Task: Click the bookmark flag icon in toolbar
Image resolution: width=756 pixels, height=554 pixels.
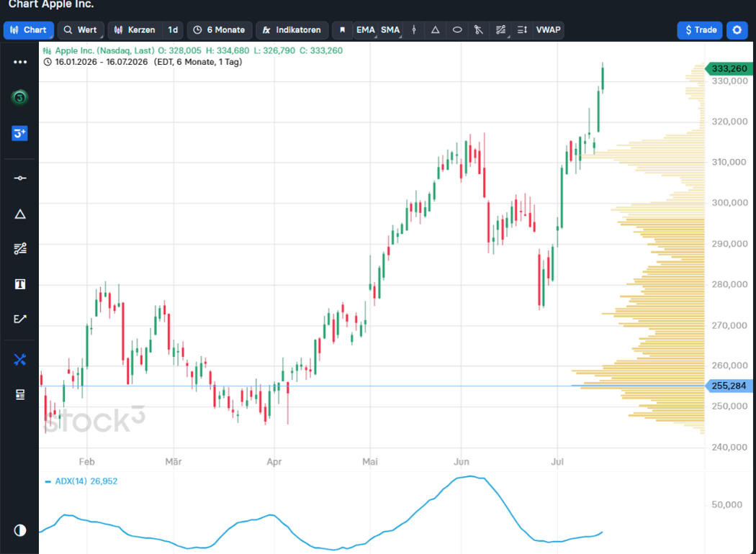Action: click(x=342, y=30)
